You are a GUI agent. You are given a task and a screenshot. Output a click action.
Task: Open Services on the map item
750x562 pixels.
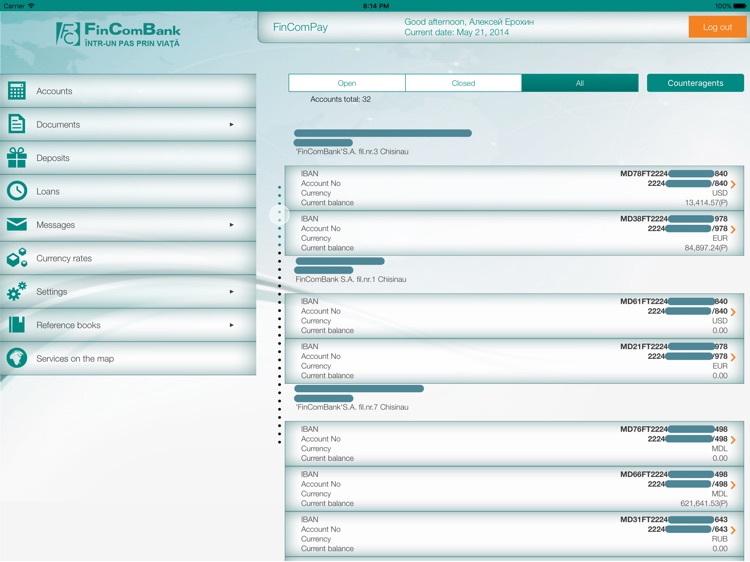click(x=128, y=359)
